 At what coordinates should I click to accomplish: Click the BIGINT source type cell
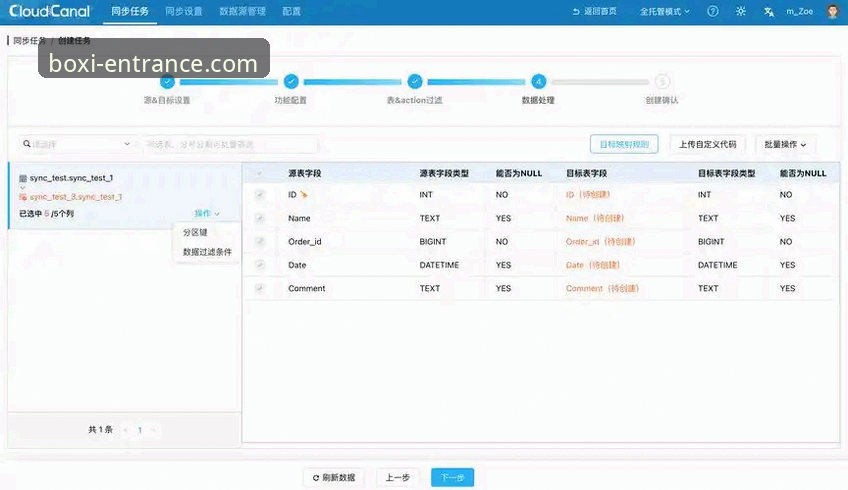[433, 241]
